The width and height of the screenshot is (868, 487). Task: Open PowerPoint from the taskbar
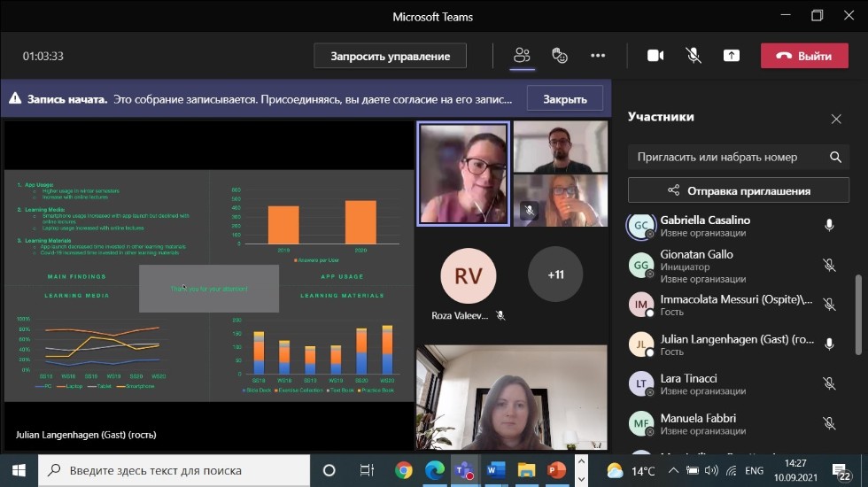pos(556,470)
